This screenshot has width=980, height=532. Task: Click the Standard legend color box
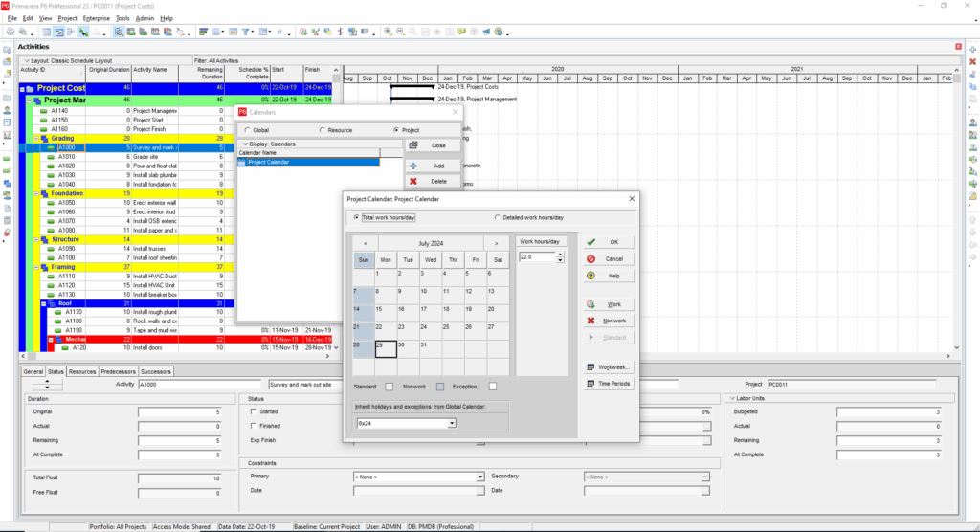click(x=390, y=387)
